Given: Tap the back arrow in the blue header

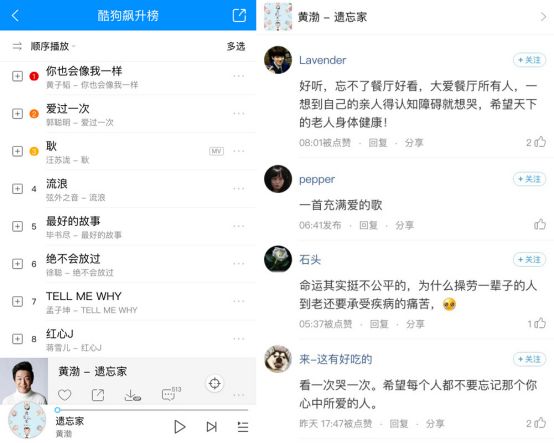Looking at the screenshot, I should [15, 16].
